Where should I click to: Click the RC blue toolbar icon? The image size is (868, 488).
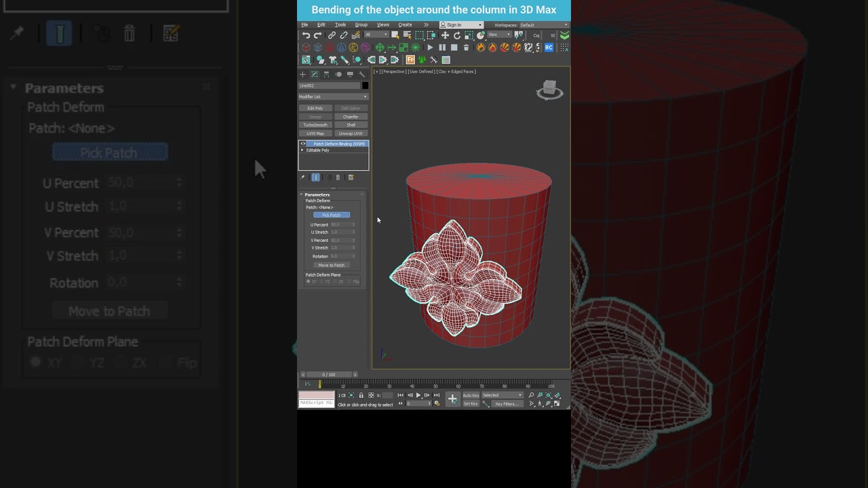549,47
